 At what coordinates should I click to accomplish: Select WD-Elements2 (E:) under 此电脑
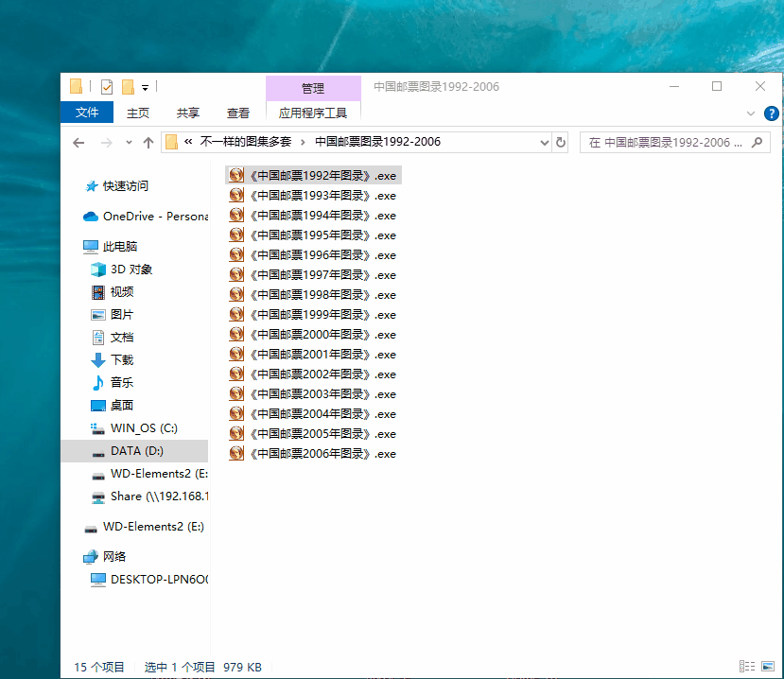pyautogui.click(x=149, y=474)
